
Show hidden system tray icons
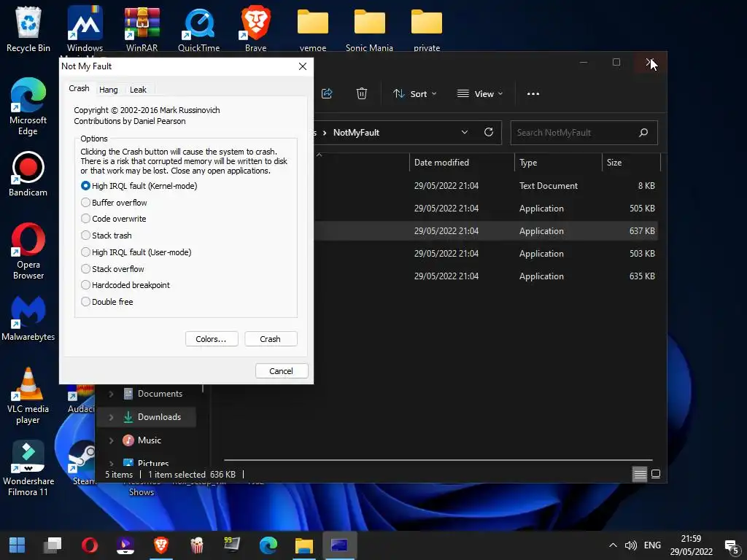(x=613, y=545)
